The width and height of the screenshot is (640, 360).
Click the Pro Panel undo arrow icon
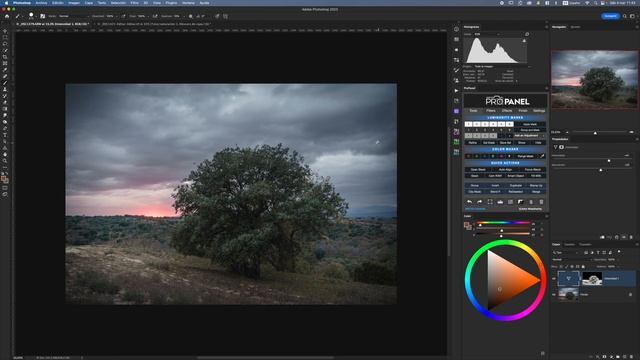tap(469, 202)
